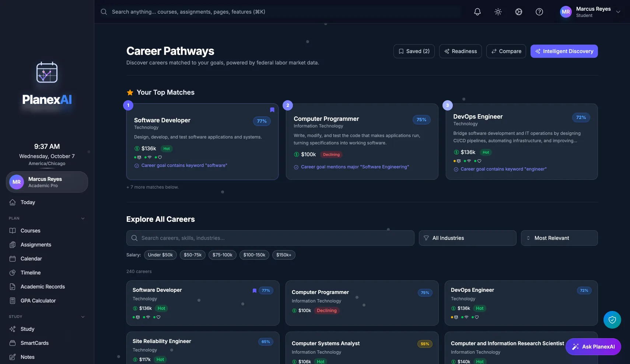This screenshot has height=364, width=630.
Task: Toggle bookmark on top match Software Developer card
Action: coord(272,110)
